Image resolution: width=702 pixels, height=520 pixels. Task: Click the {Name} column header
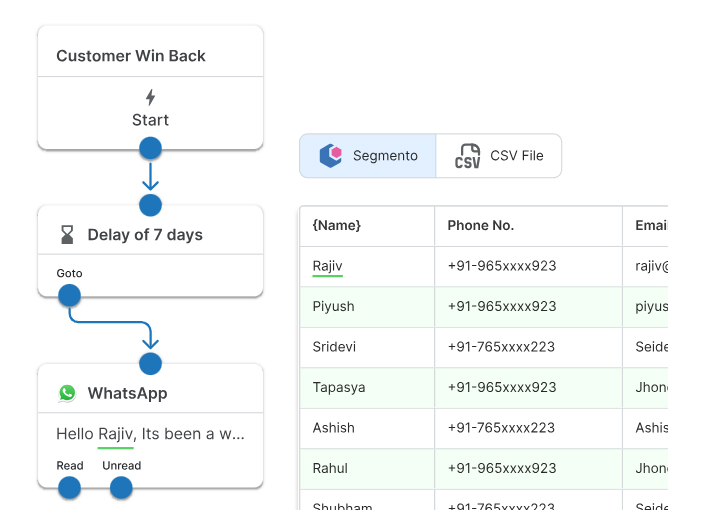click(x=337, y=226)
